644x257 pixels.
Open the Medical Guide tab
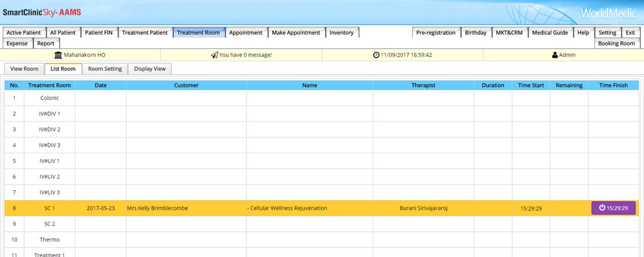click(x=550, y=33)
